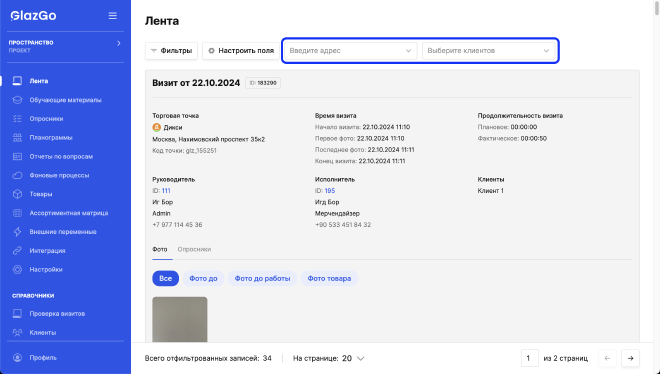Click the vertical page scrollbar
Viewport: 660px width, 374px height.
coord(657,8)
